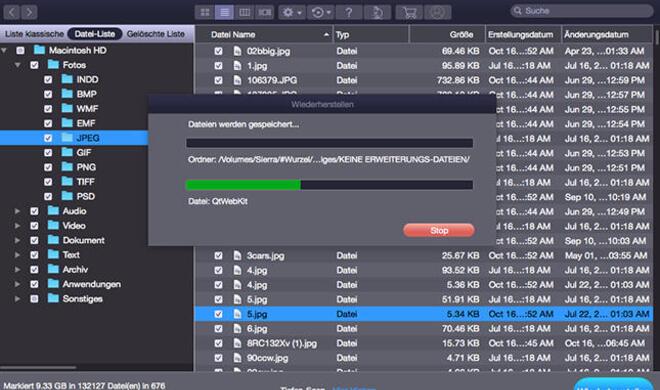Sort by Größe column header

tap(447, 34)
